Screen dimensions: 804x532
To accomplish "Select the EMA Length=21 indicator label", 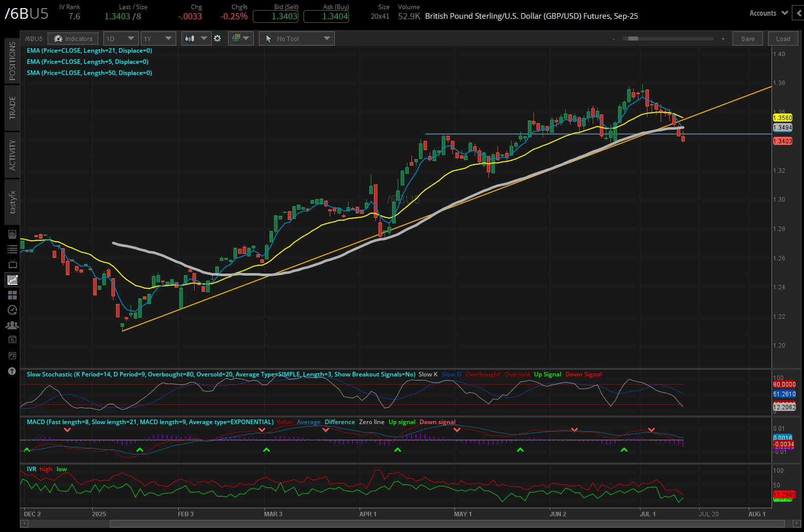I will point(89,51).
